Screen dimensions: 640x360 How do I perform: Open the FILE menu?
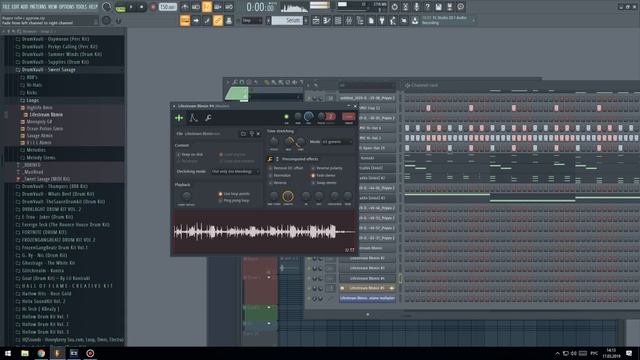[x=7, y=7]
